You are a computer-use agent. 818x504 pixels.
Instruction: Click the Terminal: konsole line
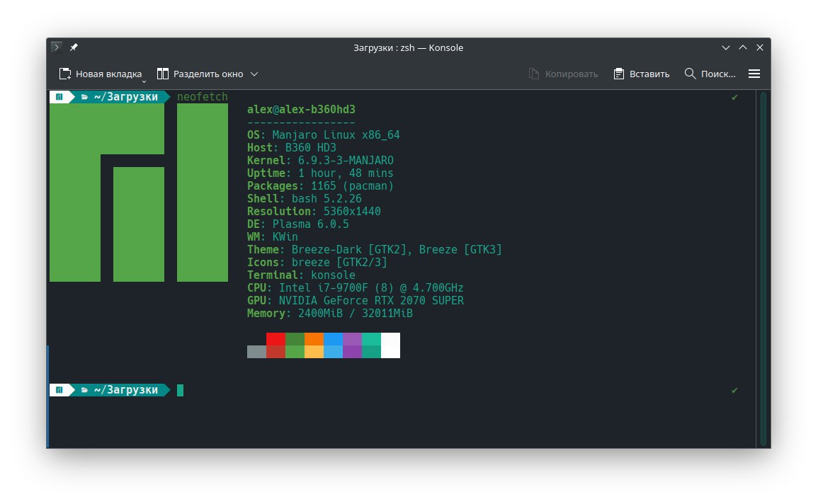(x=301, y=275)
